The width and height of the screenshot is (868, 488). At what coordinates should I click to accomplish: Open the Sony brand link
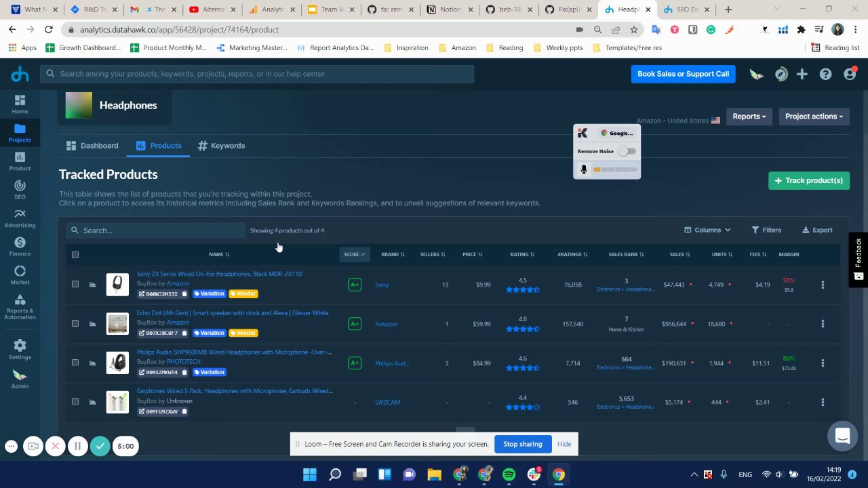click(x=382, y=285)
